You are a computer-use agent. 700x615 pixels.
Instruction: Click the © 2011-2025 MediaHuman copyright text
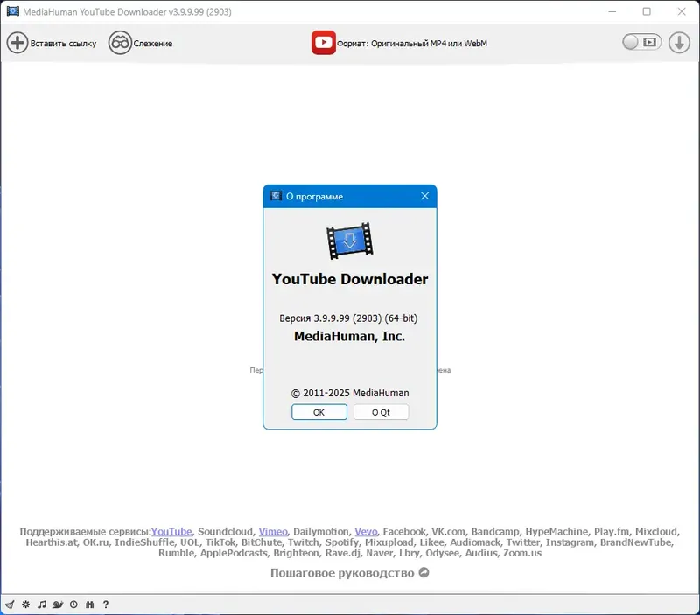click(349, 393)
